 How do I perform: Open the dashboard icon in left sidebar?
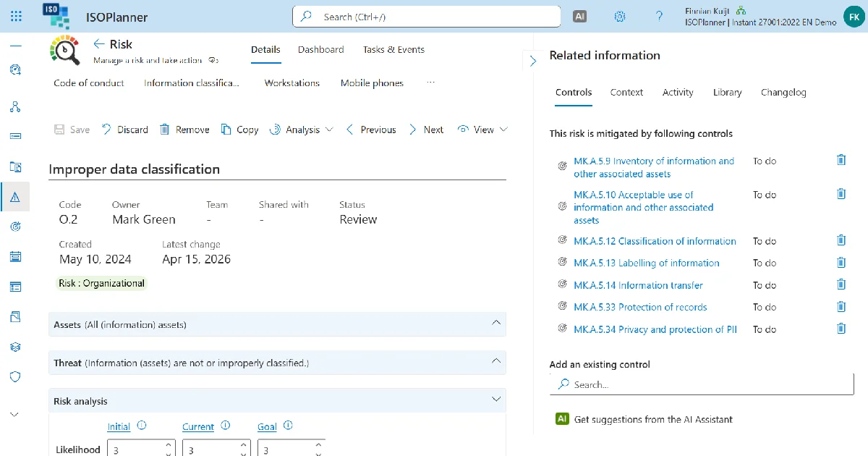tap(16, 70)
